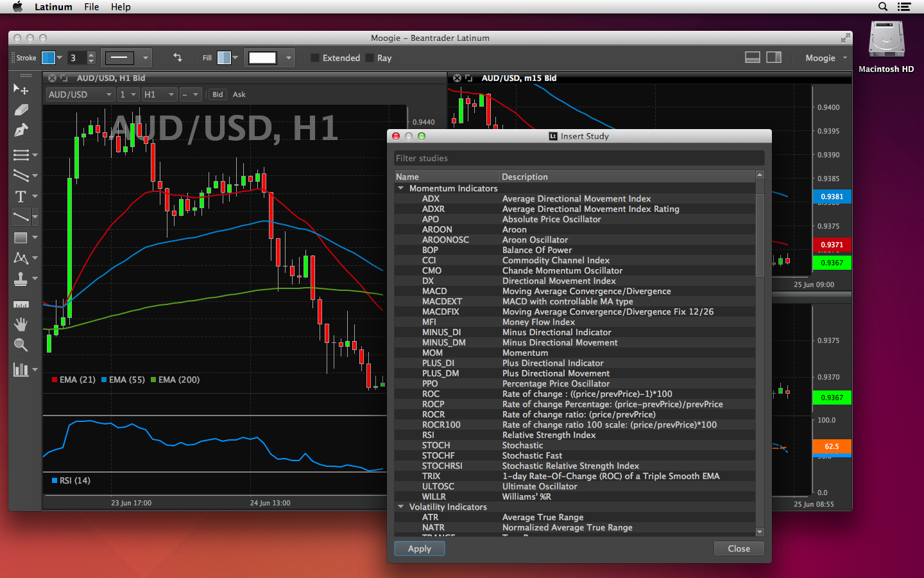Select the Eraser tool
The image size is (924, 578).
(x=21, y=110)
